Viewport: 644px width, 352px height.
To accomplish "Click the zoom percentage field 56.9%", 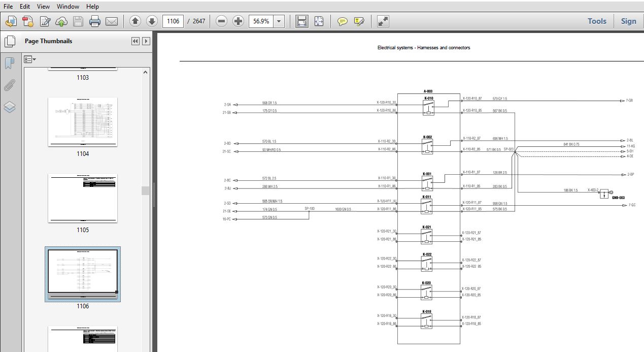I will [x=261, y=21].
